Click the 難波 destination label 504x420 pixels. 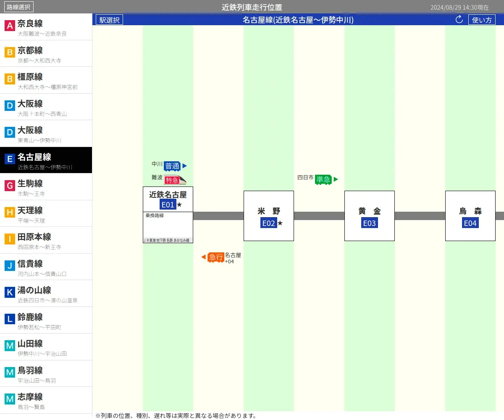click(157, 178)
